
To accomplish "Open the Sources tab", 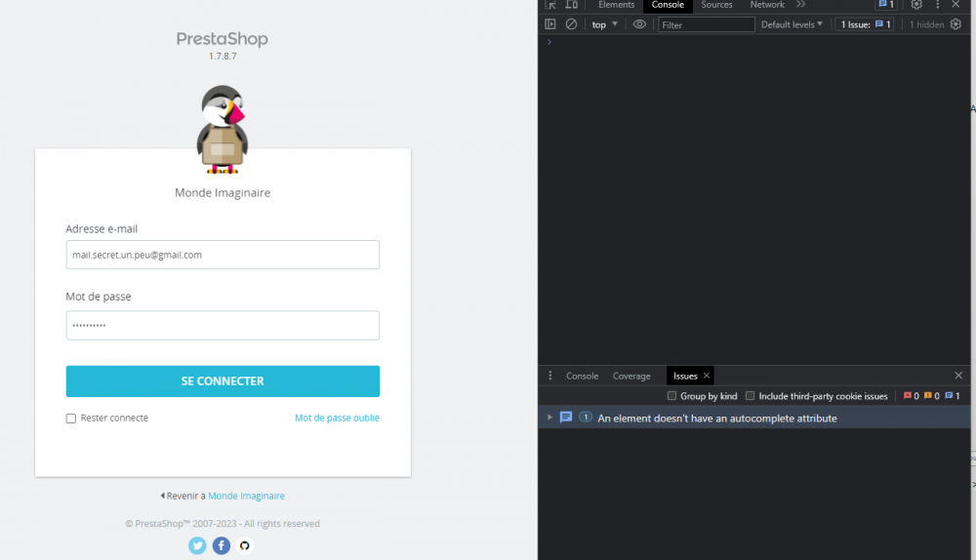I will [716, 5].
